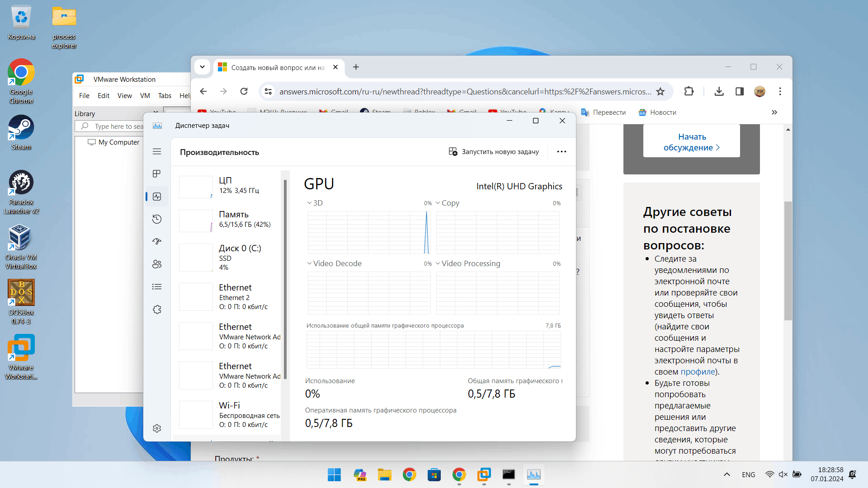Select Ethernet 2 adapter entry
Screen dimensions: 868x488
[x=229, y=296]
